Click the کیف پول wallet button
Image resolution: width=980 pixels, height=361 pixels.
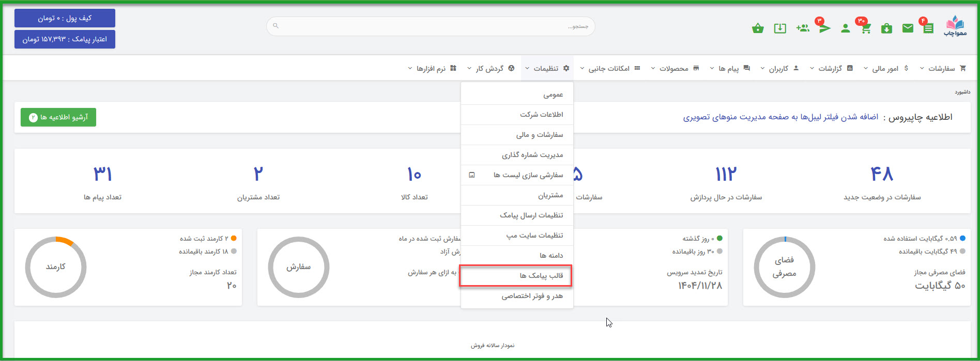(x=65, y=18)
